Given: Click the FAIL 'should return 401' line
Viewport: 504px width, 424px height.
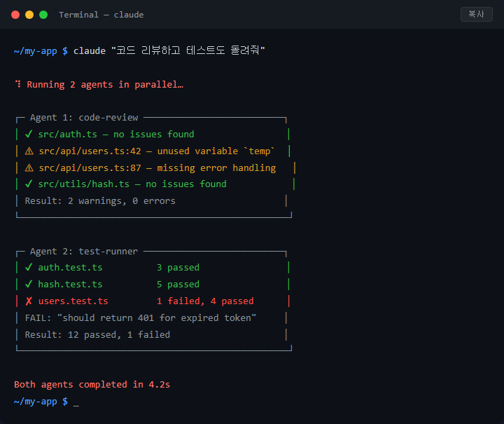Looking at the screenshot, I should point(141,318).
